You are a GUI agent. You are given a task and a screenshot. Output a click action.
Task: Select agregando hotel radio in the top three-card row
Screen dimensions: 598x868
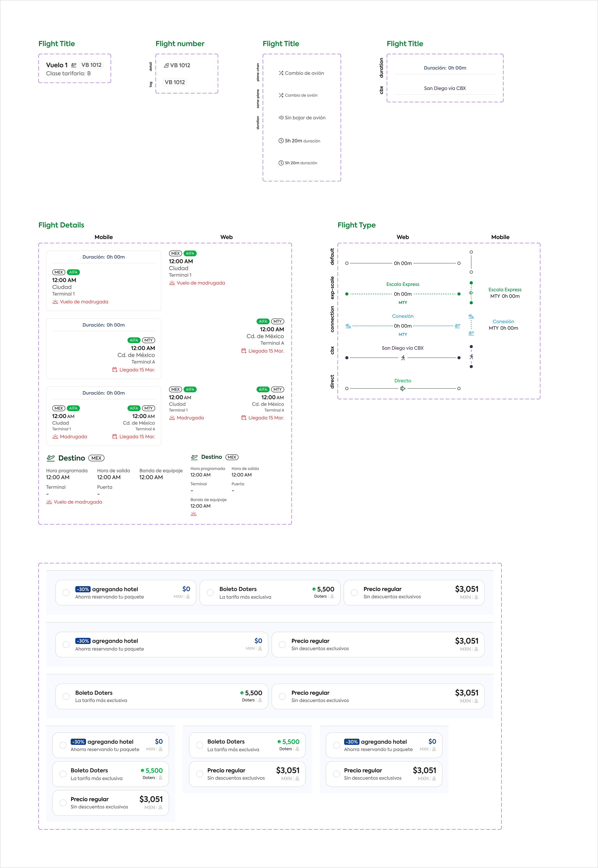pyautogui.click(x=66, y=592)
